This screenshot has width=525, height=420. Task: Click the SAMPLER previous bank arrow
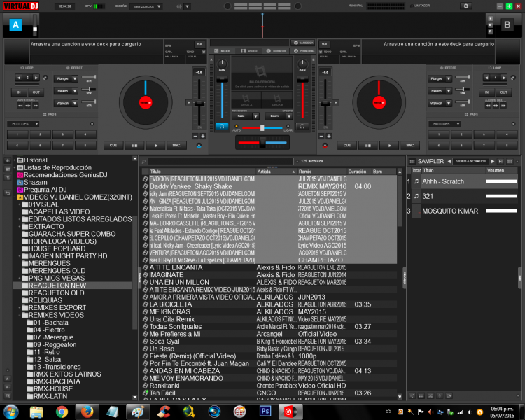[x=449, y=162]
